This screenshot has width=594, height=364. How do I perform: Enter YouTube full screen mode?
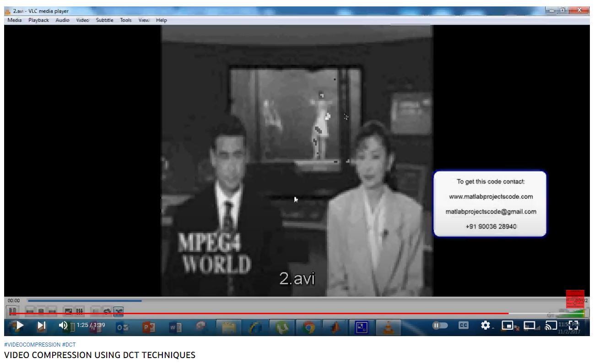pos(573,326)
